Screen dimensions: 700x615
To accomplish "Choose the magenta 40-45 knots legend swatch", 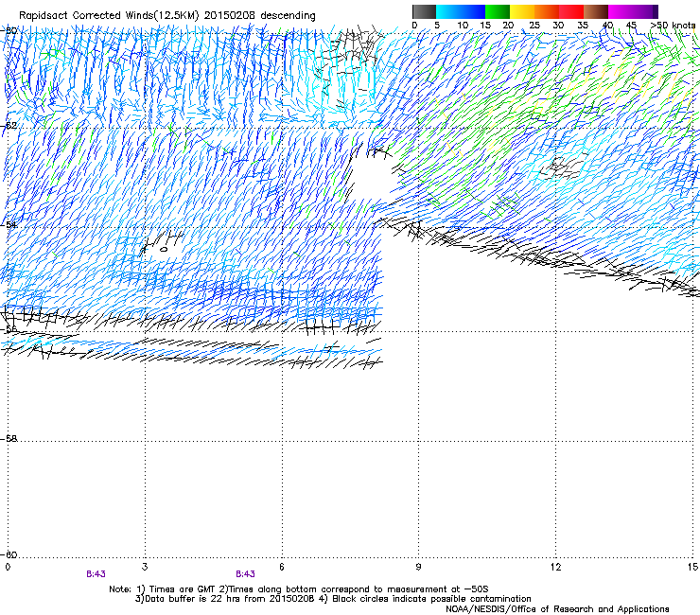I will point(621,11).
